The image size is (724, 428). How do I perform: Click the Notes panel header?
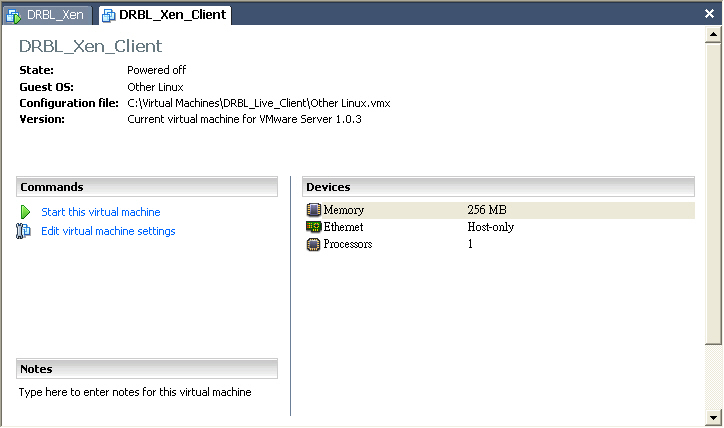click(x=147, y=368)
